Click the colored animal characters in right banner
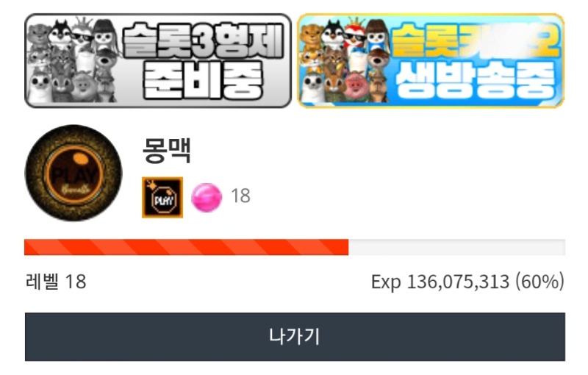This screenshot has height=375, width=588. 345,60
